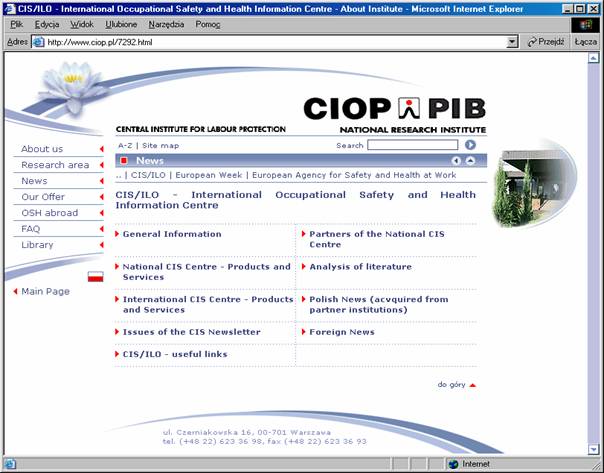Open Polish News from partner institutions
604x473 pixels.
[x=379, y=304]
